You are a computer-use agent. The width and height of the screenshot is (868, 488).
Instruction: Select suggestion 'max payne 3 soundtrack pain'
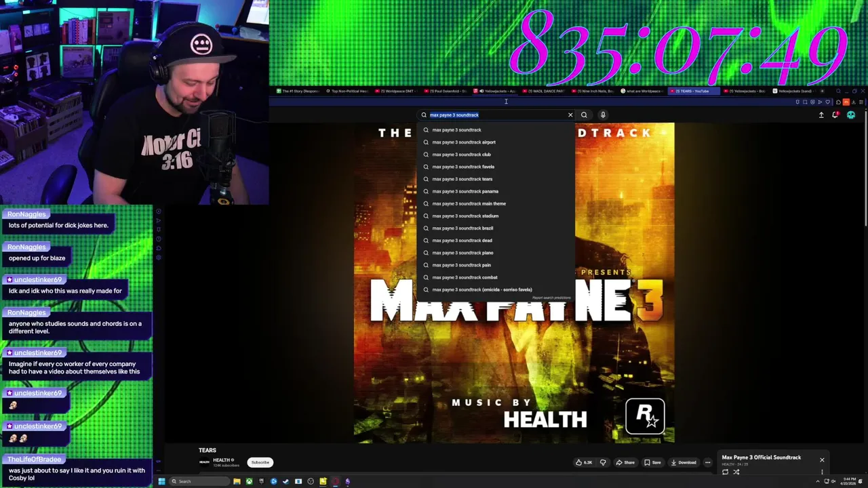pyautogui.click(x=496, y=265)
